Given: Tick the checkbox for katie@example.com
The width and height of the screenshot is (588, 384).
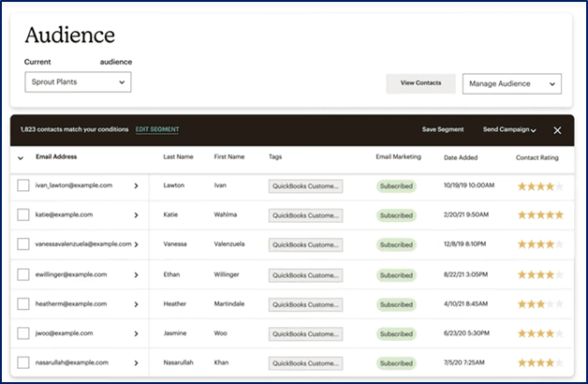Looking at the screenshot, I should (x=23, y=214).
